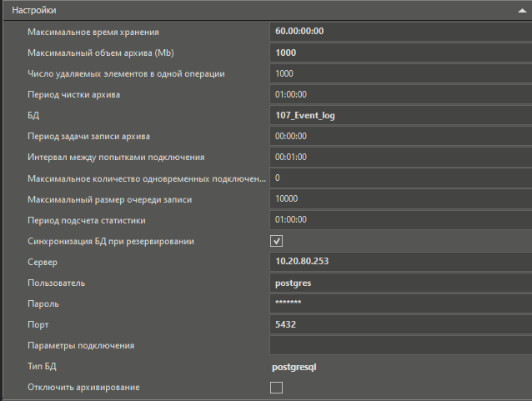Click the Настройки section header
532x401 pixels.
(268, 10)
